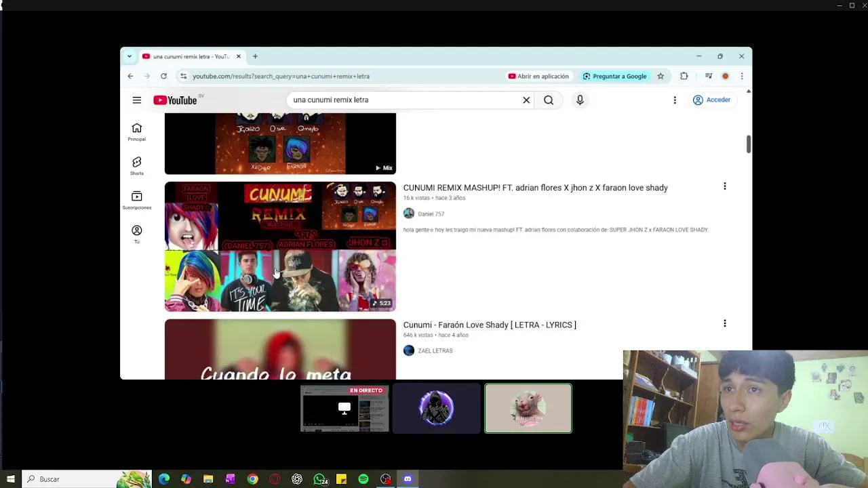The height and width of the screenshot is (488, 868).
Task: Select the highlighted white animal participant tile
Action: point(528,408)
